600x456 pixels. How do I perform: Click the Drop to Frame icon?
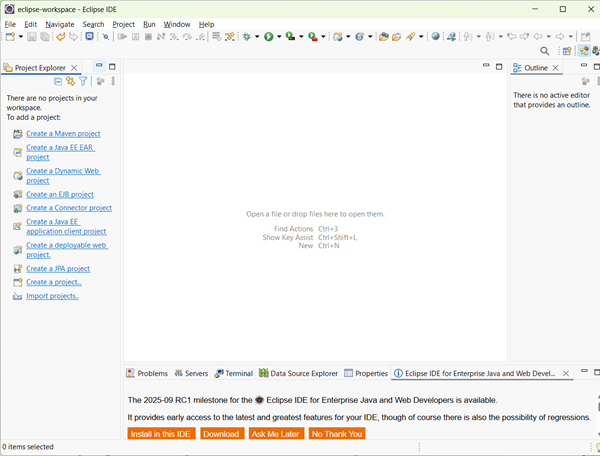[x=217, y=37]
